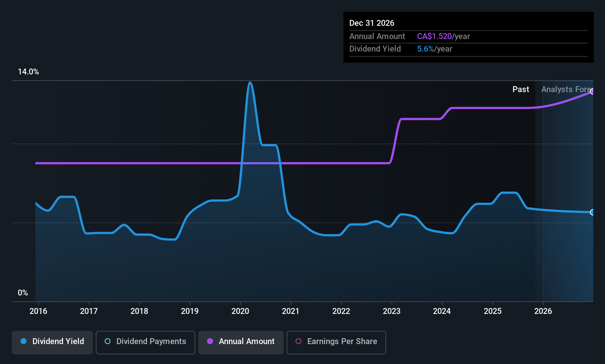Enable the Earnings Per Share series
The height and width of the screenshot is (364, 605).
click(x=336, y=342)
